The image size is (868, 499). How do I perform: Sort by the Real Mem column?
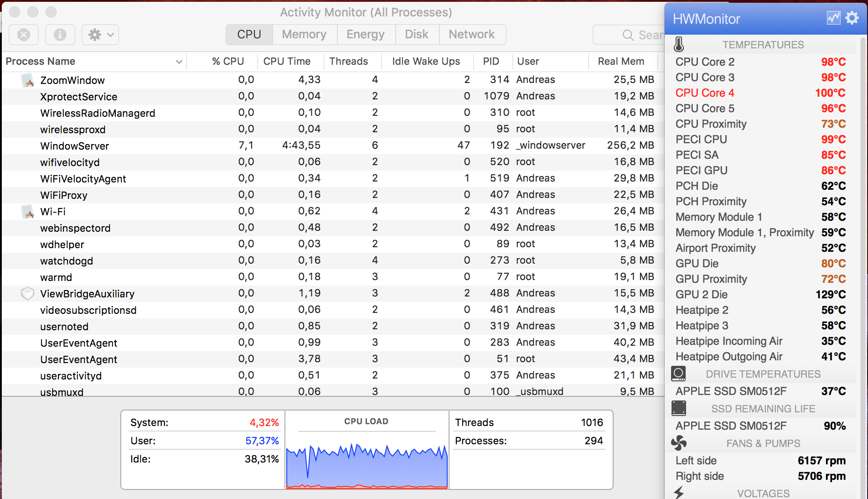click(x=623, y=62)
